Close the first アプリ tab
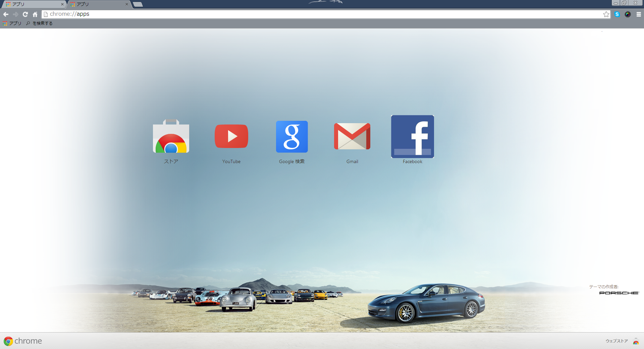 (62, 4)
